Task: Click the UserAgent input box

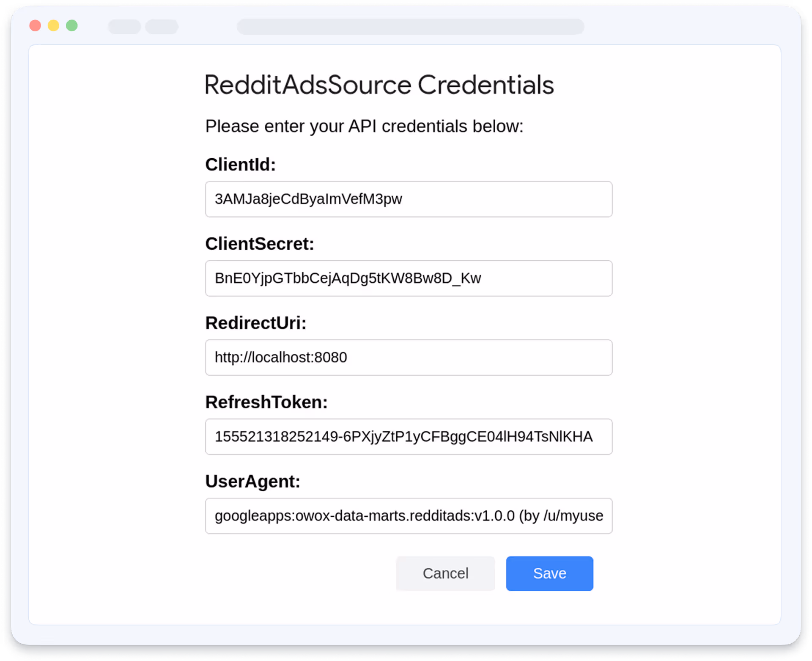Action: pyautogui.click(x=409, y=515)
